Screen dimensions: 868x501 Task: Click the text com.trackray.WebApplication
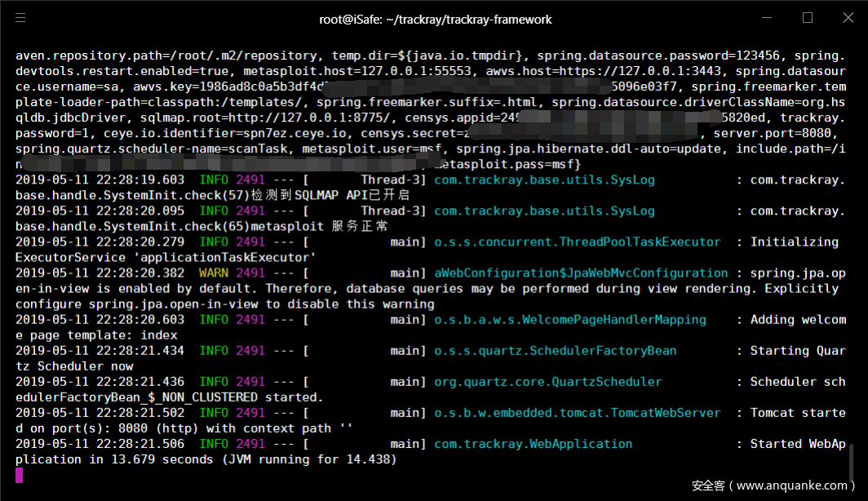533,444
